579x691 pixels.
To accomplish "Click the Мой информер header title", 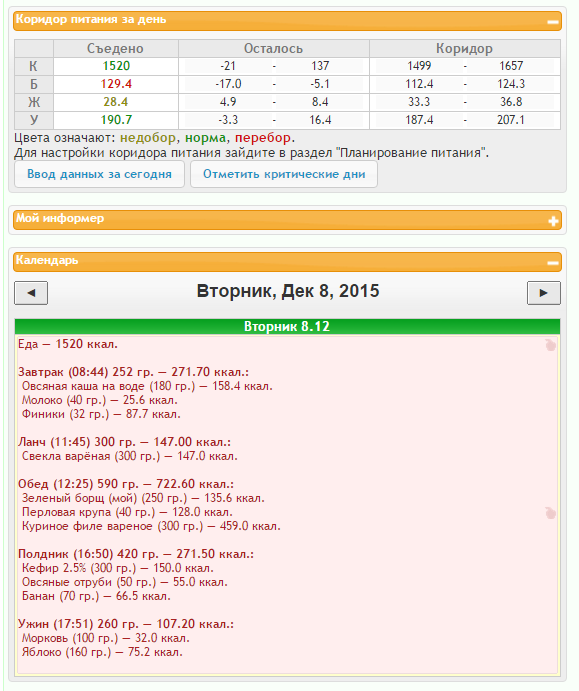I will coord(60,218).
